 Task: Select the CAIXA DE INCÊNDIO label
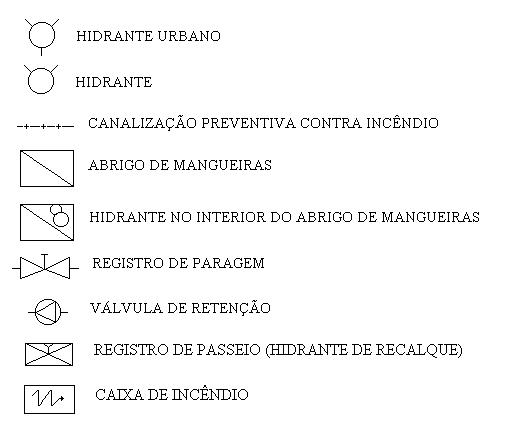172,394
